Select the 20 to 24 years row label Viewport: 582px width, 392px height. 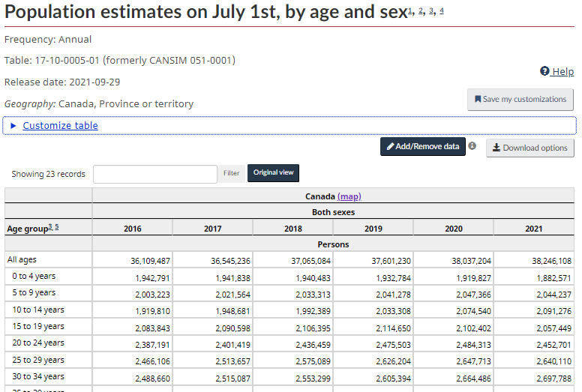click(x=38, y=343)
